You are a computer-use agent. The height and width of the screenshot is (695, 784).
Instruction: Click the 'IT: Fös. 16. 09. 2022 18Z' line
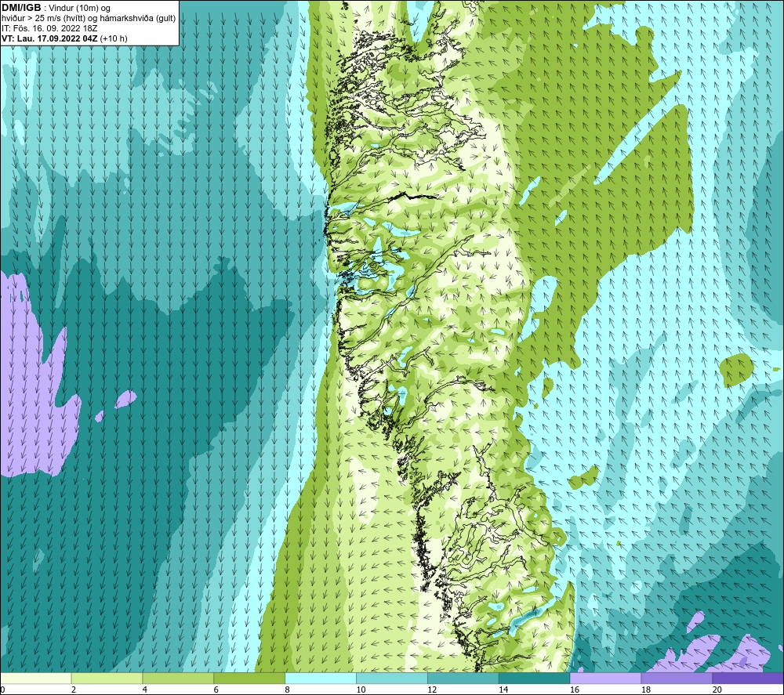pyautogui.click(x=49, y=28)
